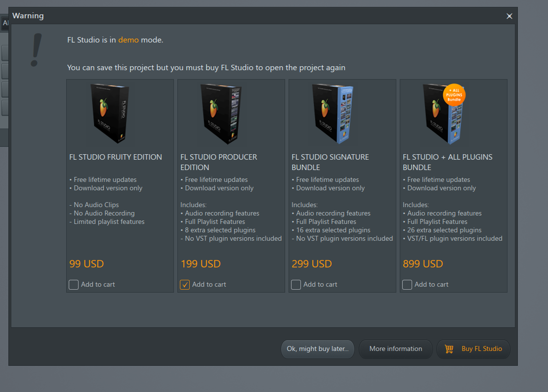Click the 899 USD price
Screen dimensions: 548x392
pos(422,264)
